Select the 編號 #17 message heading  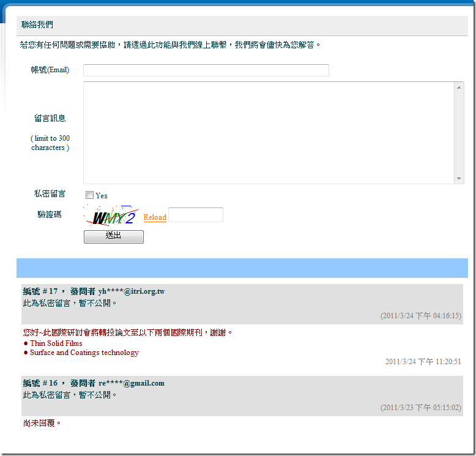40,291
